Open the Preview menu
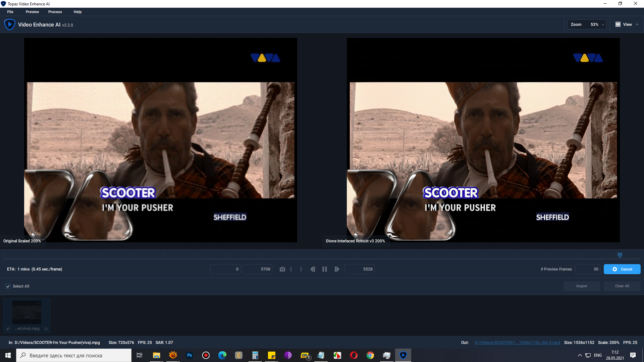The image size is (644, 362). pos(32,12)
